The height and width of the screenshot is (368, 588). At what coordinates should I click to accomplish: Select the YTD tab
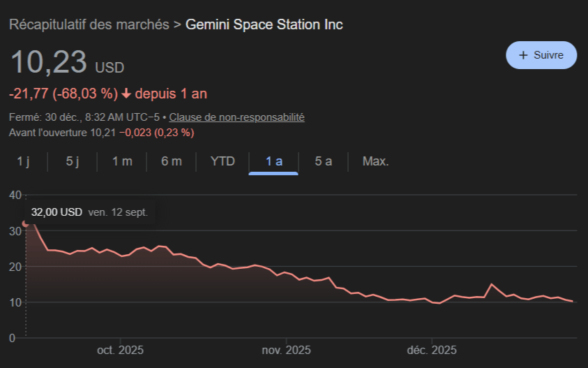tap(223, 161)
